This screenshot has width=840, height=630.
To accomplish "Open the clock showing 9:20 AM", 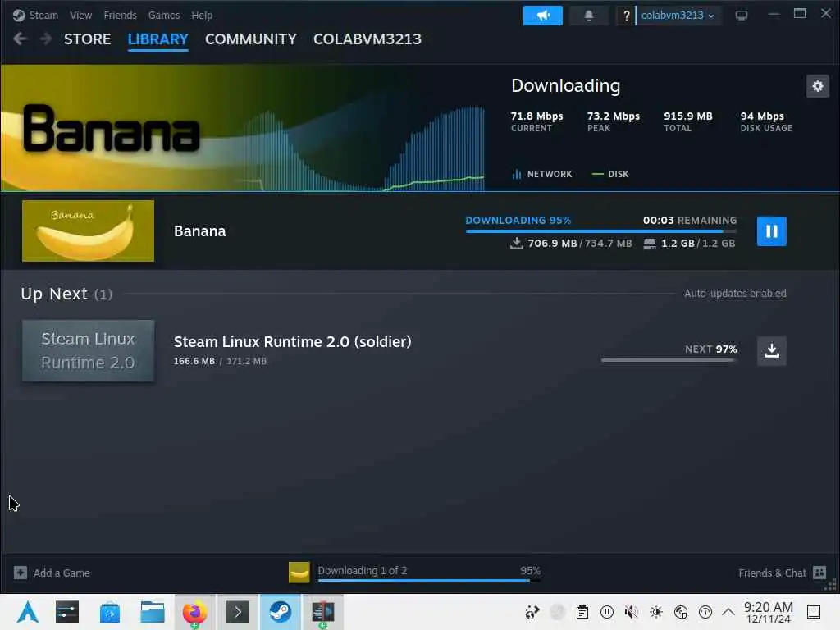I will (x=768, y=612).
